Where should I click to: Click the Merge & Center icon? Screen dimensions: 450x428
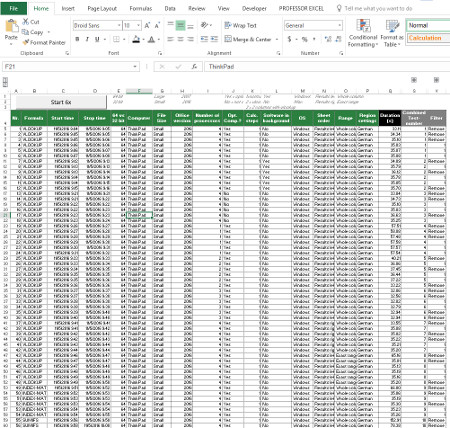pos(228,39)
